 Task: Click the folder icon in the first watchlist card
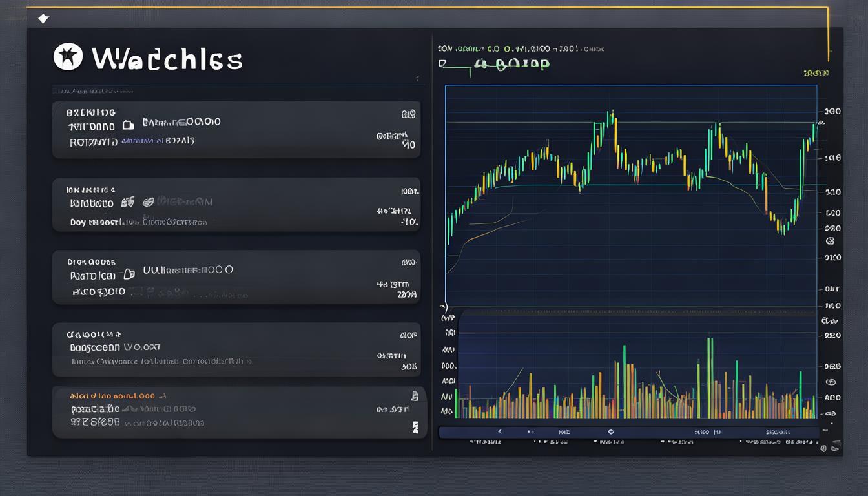pyautogui.click(x=128, y=125)
